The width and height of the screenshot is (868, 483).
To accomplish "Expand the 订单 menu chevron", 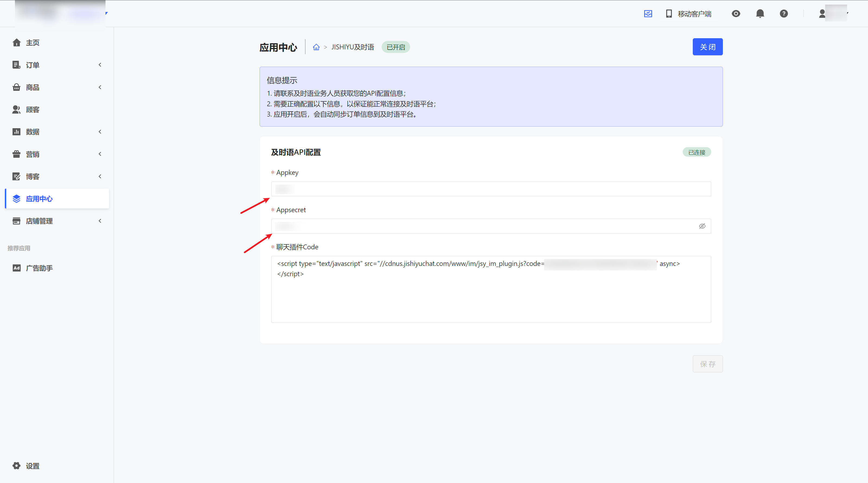I will [100, 65].
